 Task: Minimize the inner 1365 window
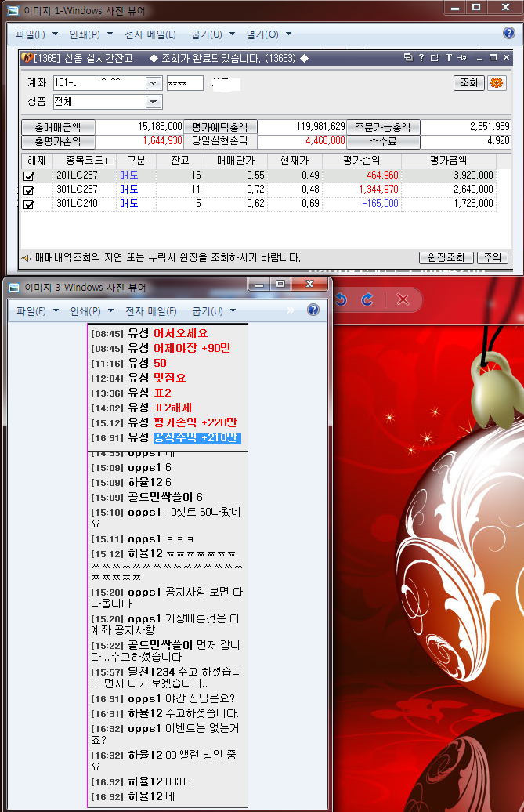(479, 58)
